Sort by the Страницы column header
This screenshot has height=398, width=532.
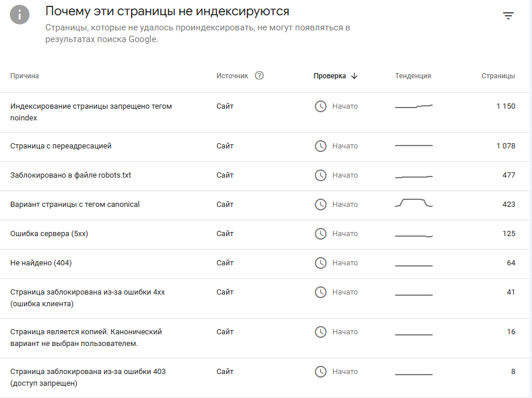498,75
